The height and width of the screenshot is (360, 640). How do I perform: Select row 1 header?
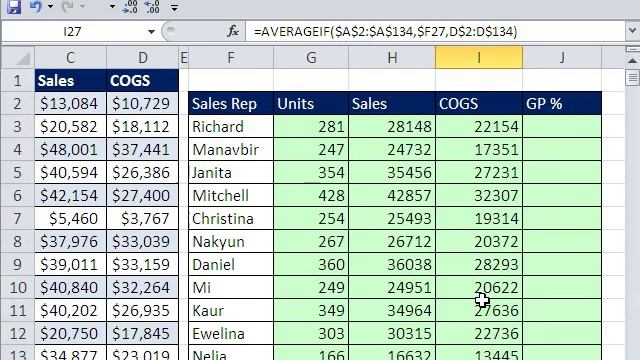point(18,80)
